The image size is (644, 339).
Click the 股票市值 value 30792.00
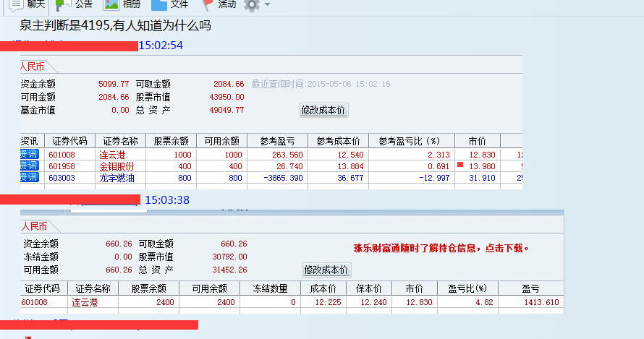pyautogui.click(x=229, y=257)
